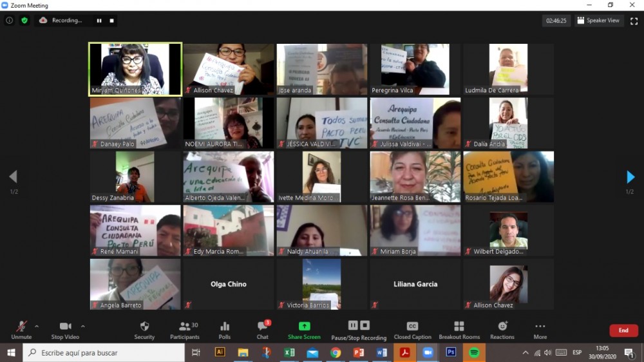Click the green Share Screen icon
644x362 pixels.
pyautogui.click(x=304, y=327)
